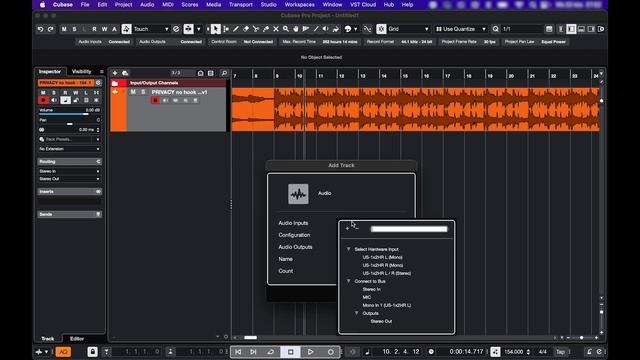This screenshot has height=360, width=640.
Task: Open track Inspector settings gear
Action: pyautogui.click(x=98, y=83)
